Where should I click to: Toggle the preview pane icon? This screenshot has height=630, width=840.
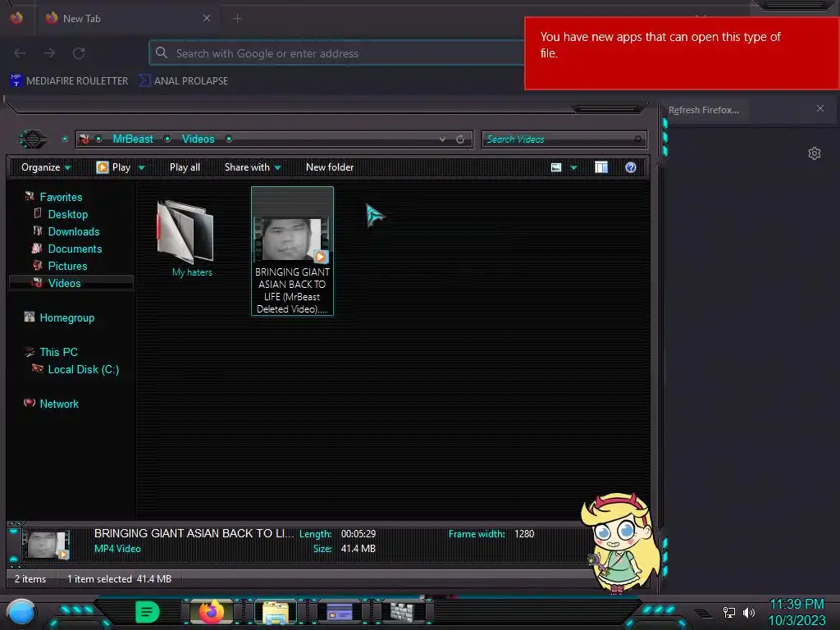click(x=601, y=167)
